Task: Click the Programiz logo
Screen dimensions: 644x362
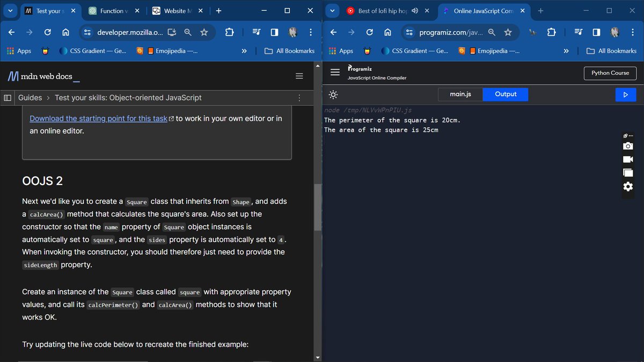Action: pos(360,69)
